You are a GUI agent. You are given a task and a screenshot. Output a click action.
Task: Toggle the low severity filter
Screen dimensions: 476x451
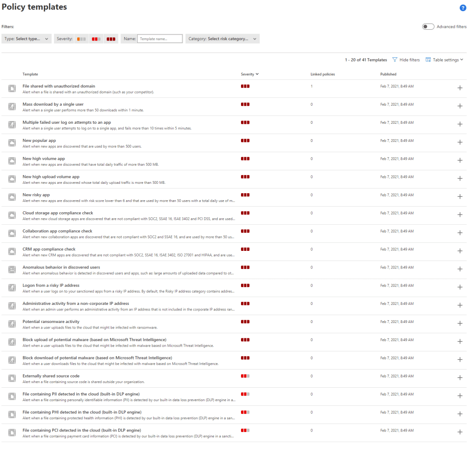pyautogui.click(x=81, y=39)
